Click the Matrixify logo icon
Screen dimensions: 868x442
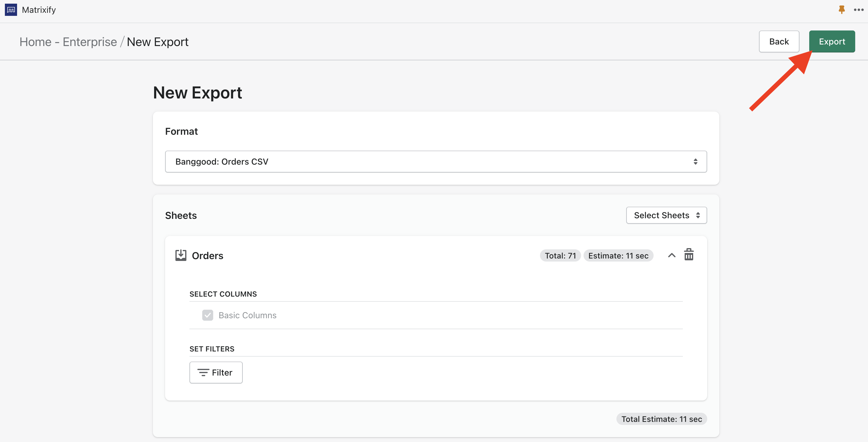(x=10, y=10)
